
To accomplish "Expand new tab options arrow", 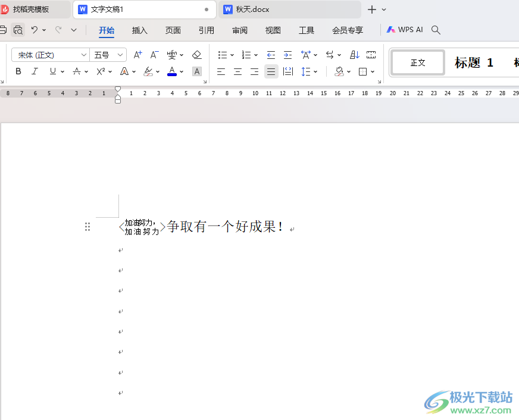I will tap(384, 10).
